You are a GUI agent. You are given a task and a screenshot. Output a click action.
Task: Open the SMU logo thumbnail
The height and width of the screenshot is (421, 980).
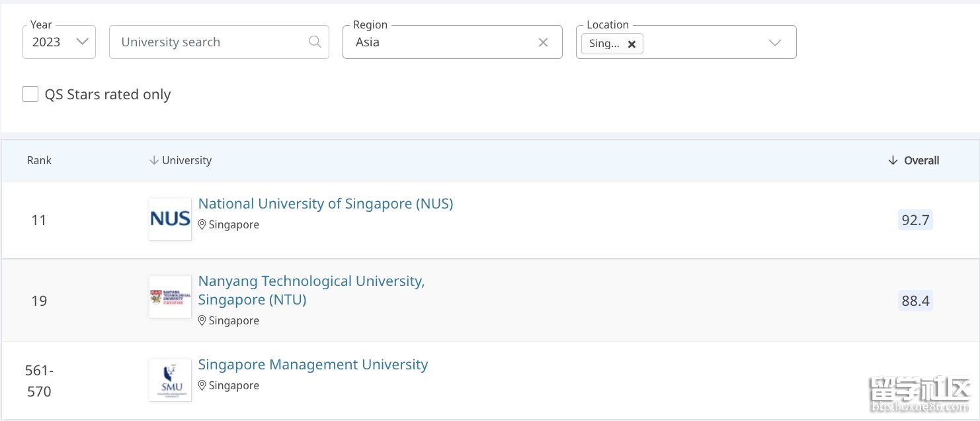click(x=170, y=380)
